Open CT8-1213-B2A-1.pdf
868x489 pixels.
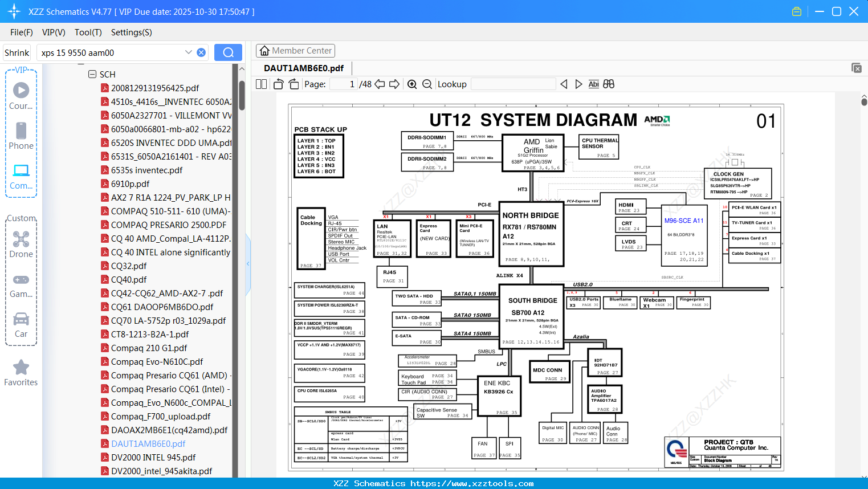(150, 335)
